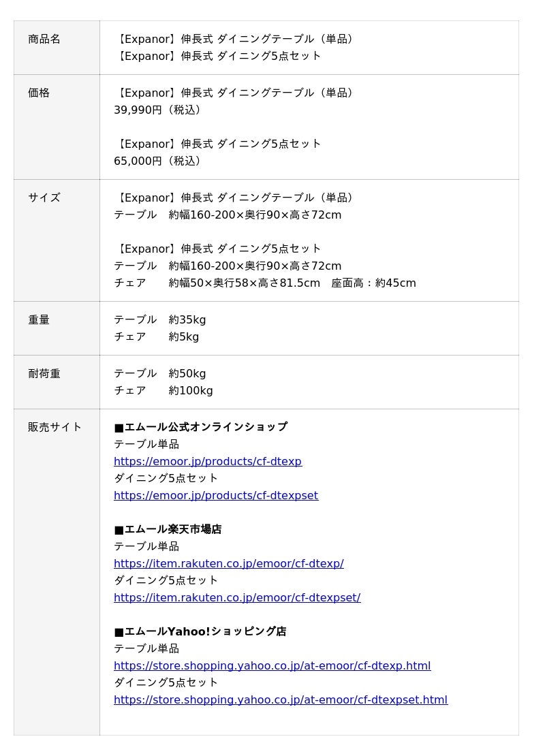Click the エムール楽天市場店 heading
The image size is (545, 756).
click(x=168, y=530)
